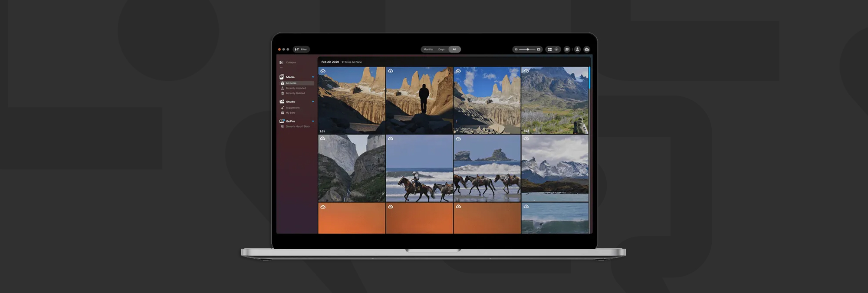Select the All timeline view
This screenshot has width=868, height=293.
tap(454, 49)
